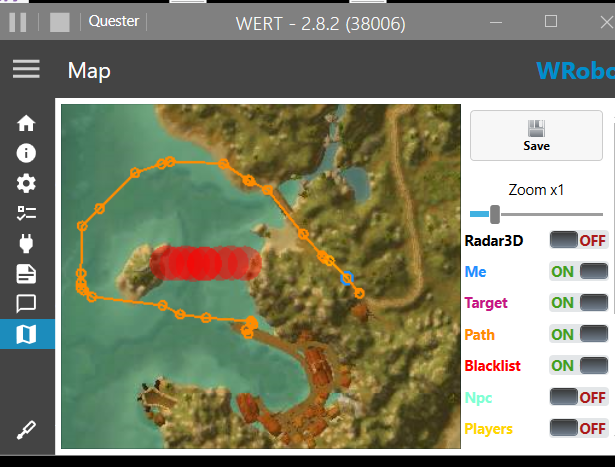Select the Map sidebar icon
Screen dimensions: 615x467
coord(26,334)
